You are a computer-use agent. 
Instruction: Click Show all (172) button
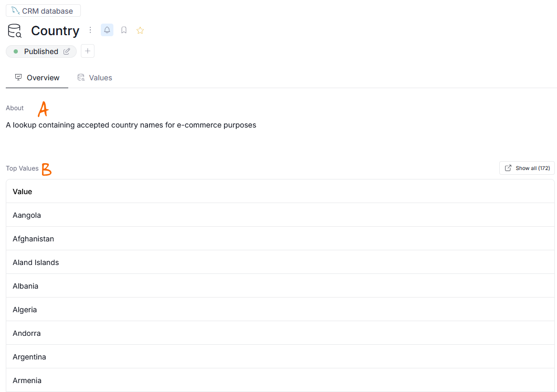(527, 168)
